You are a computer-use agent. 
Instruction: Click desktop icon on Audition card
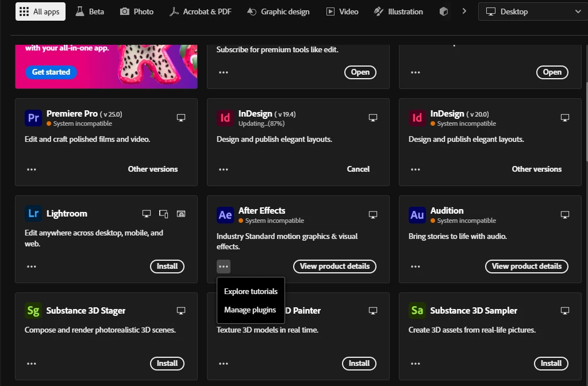(x=565, y=215)
